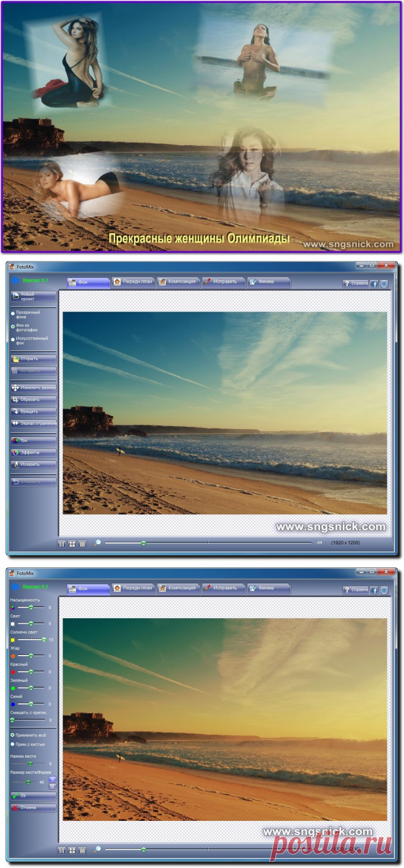Image resolution: width=404 pixels, height=868 pixels.
Task: Open Финиш tab in the Новый проект window
Action: [268, 282]
